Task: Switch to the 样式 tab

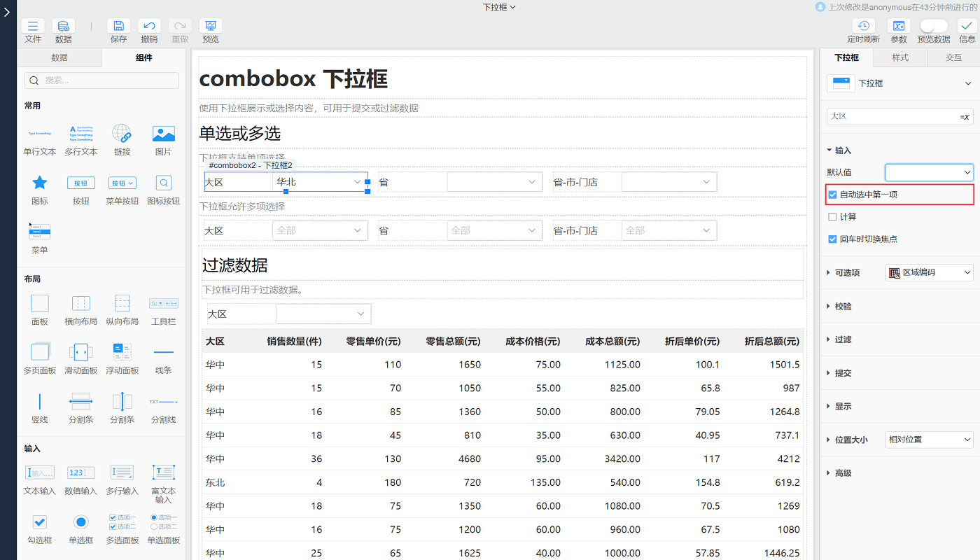Action: coord(900,57)
